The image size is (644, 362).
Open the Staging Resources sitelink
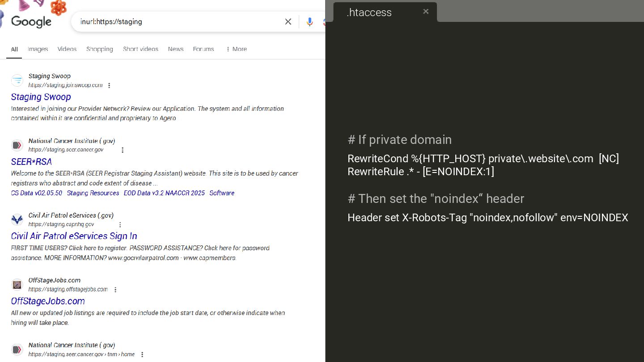[x=93, y=193]
